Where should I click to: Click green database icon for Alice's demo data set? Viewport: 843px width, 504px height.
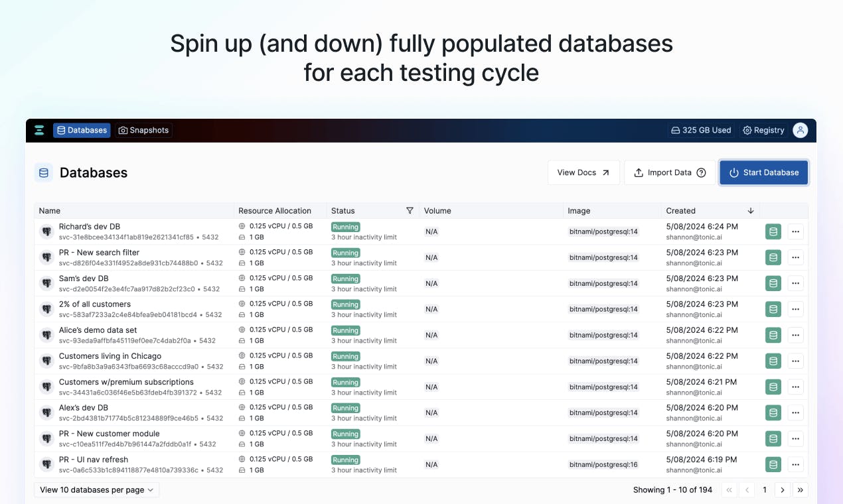pyautogui.click(x=773, y=335)
